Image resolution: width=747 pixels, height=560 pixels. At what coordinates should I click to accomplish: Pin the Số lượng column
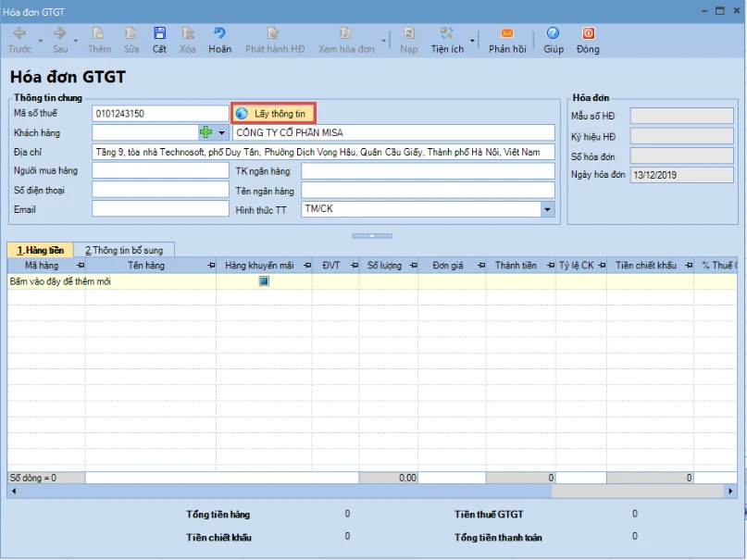tap(413, 266)
